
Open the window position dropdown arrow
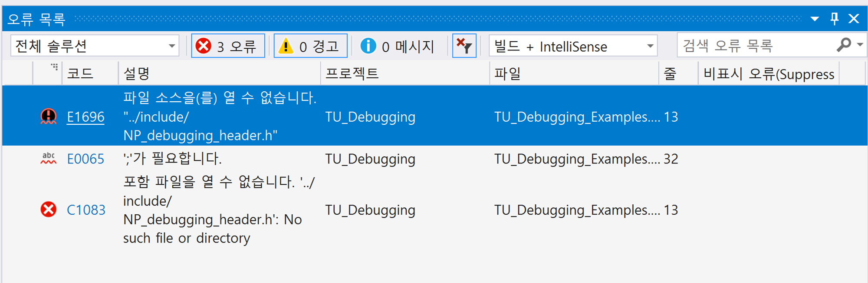coord(815,19)
